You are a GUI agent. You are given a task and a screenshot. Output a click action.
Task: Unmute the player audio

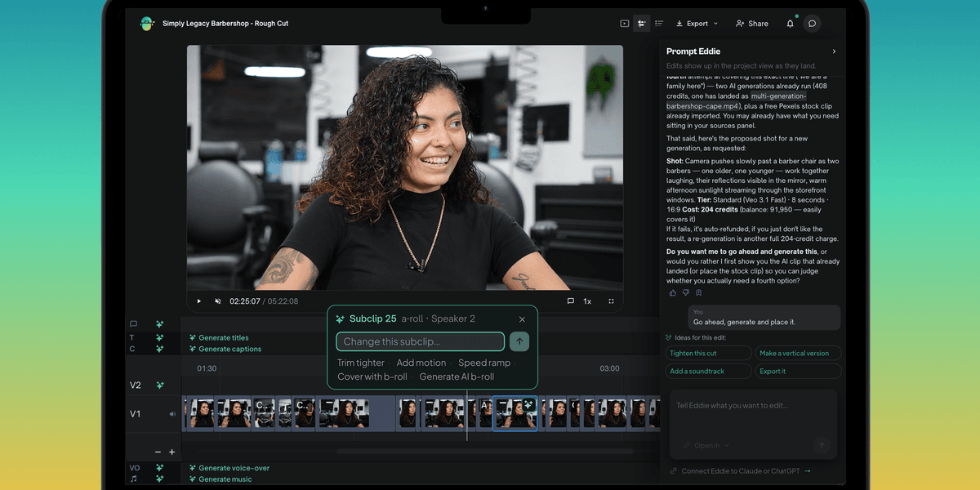point(218,301)
